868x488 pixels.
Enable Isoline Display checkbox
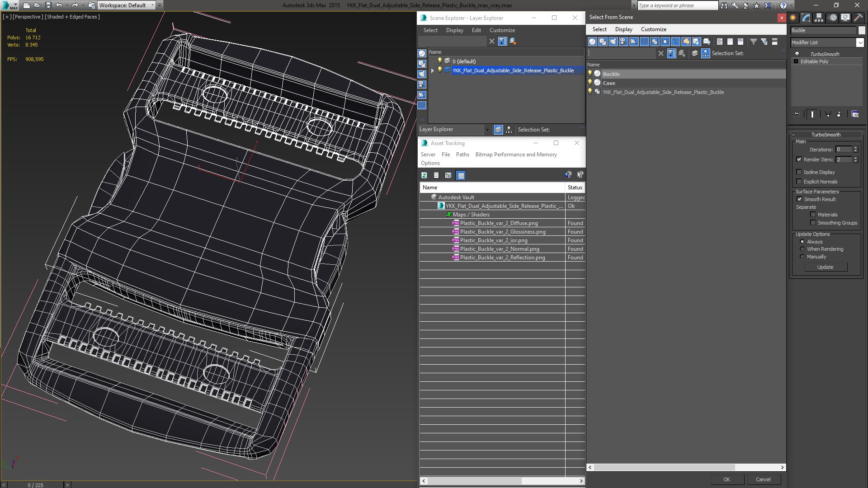799,172
